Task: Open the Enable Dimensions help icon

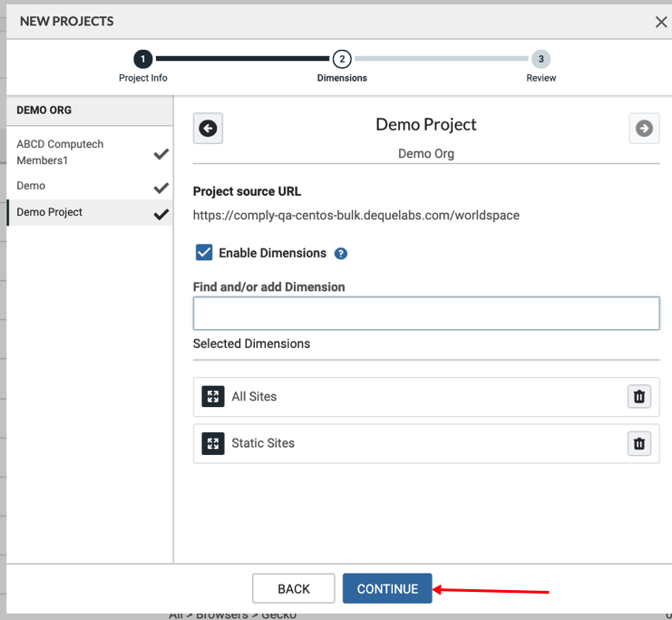Action: point(341,254)
